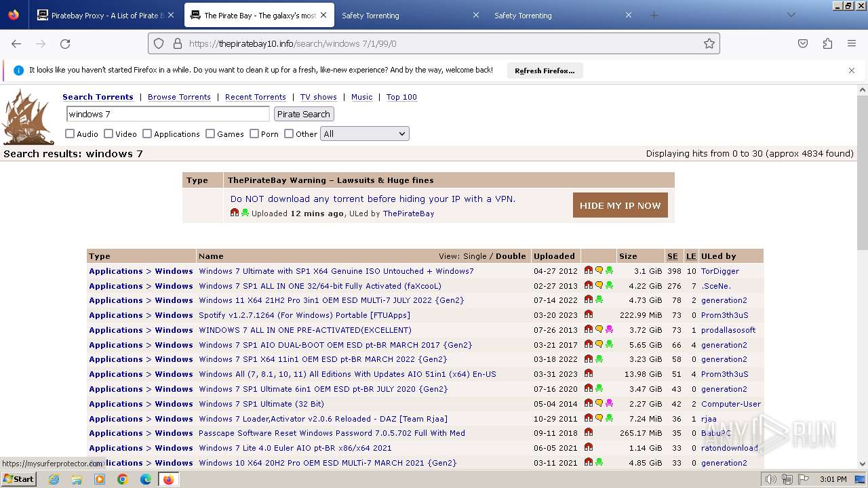
Task: Click the green VIP skull icon in the TorDigger row
Action: [609, 270]
